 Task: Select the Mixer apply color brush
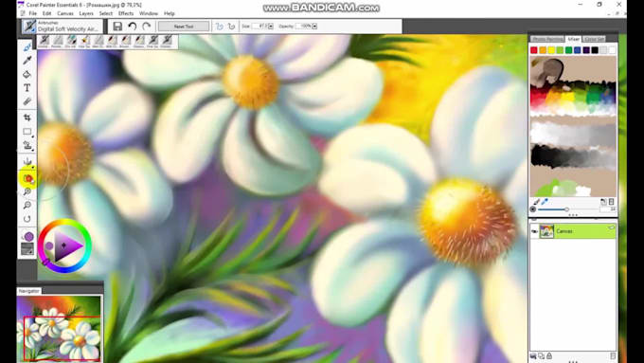(536, 202)
